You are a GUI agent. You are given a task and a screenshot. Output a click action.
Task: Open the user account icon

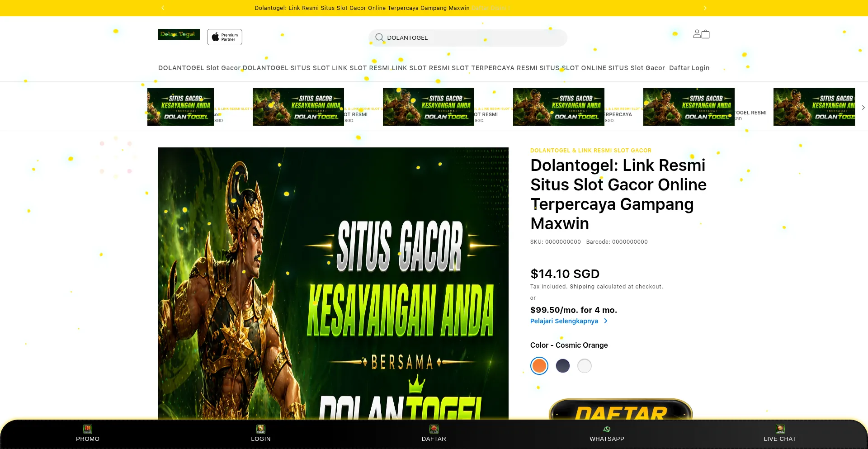pos(697,33)
